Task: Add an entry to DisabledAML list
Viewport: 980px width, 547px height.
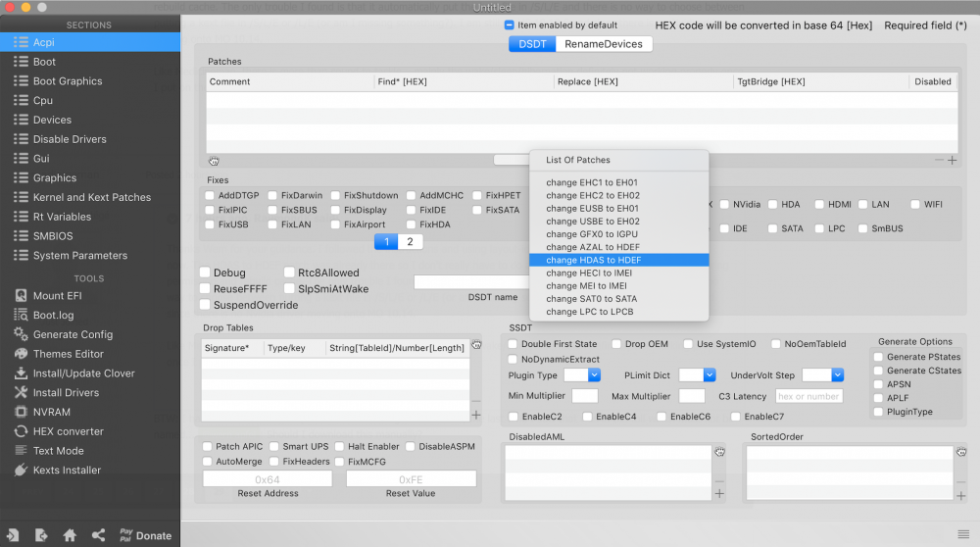Action: pyautogui.click(x=719, y=494)
